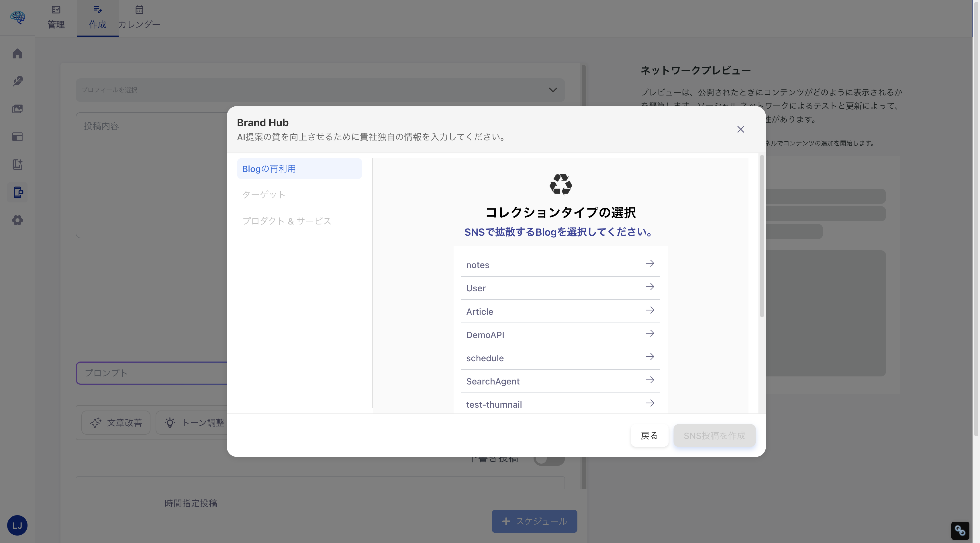Switch to the カレンダー tab
The image size is (980, 543).
coord(139,18)
